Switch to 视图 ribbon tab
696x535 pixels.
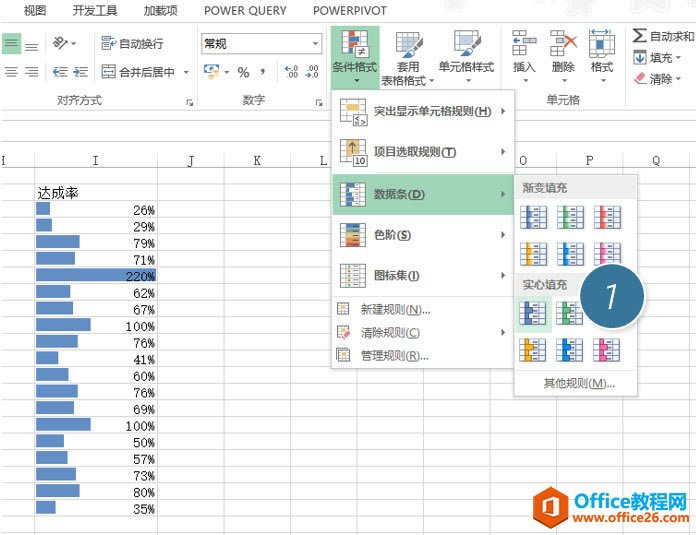coord(35,10)
